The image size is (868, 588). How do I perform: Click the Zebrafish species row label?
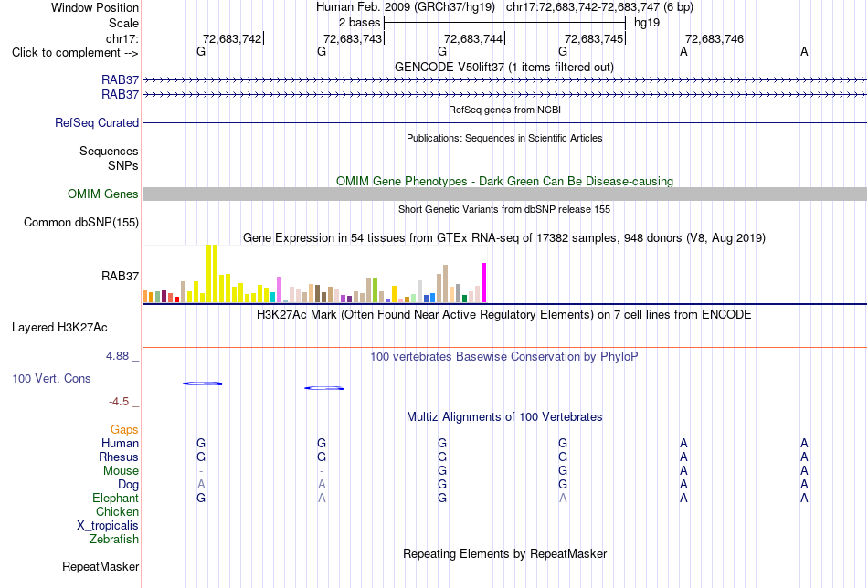(x=114, y=539)
